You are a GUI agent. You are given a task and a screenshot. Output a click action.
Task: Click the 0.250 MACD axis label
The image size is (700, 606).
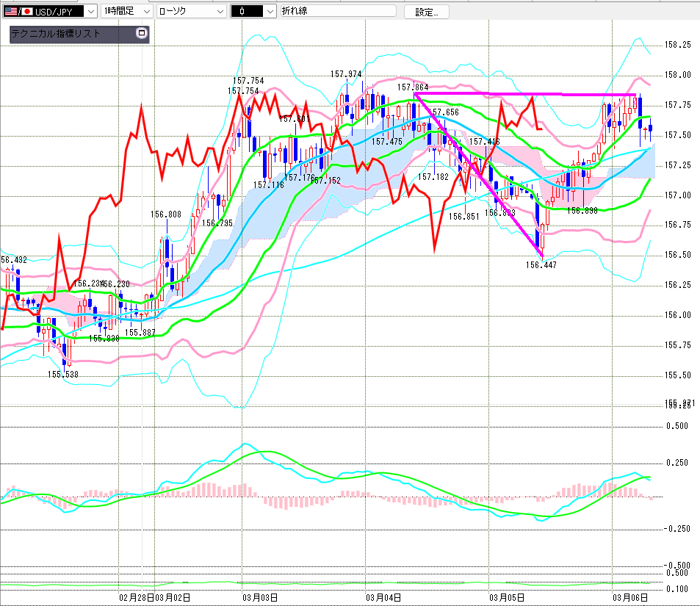pos(676,463)
